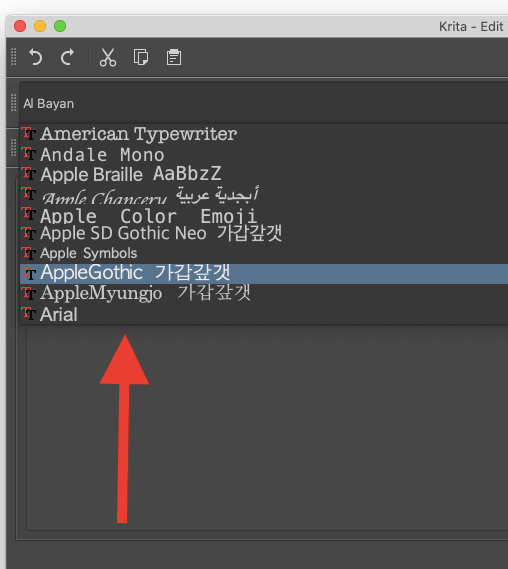Maximize window using green button
The height and width of the screenshot is (569, 508).
coord(60,26)
